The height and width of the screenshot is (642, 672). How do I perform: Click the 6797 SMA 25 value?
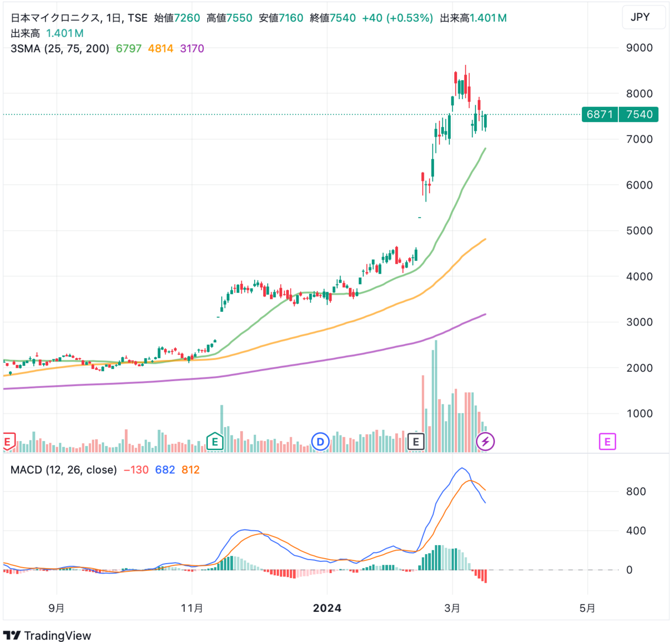(x=129, y=49)
